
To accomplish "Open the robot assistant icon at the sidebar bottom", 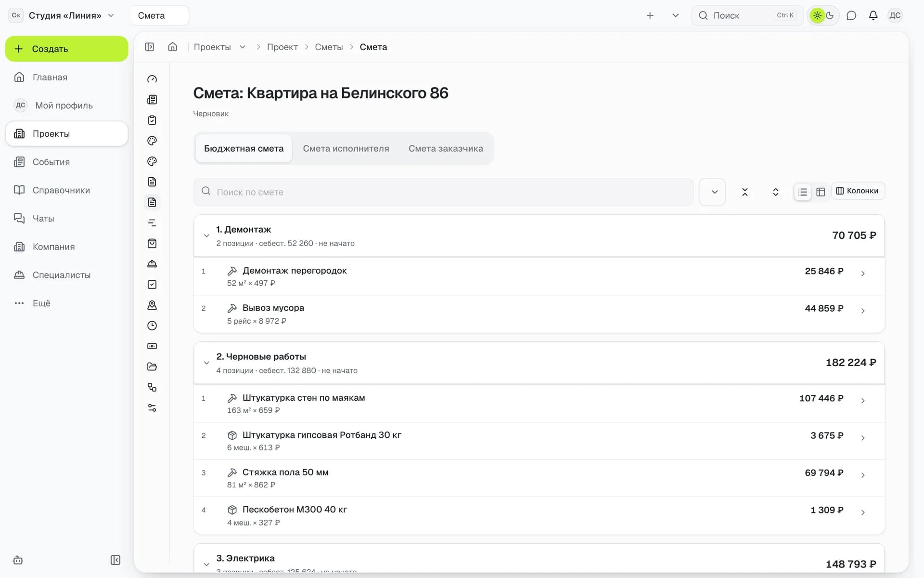I will tap(18, 560).
